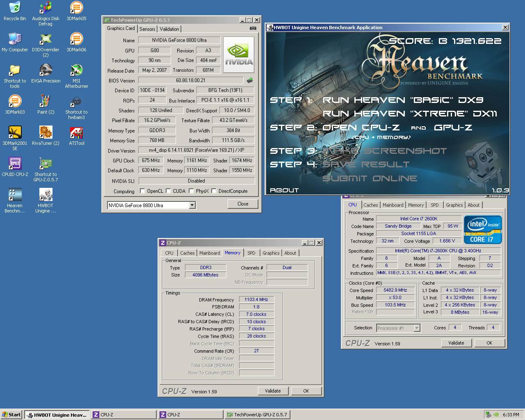Viewport: 525px width, 420px height.
Task: Enable the CUDA computing checkbox
Action: [x=168, y=191]
